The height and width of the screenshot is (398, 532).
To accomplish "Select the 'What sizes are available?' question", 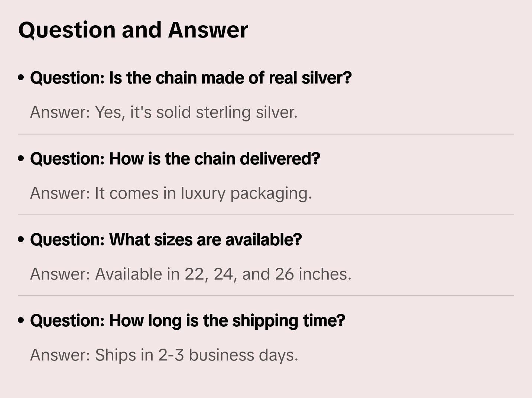I will 166,240.
